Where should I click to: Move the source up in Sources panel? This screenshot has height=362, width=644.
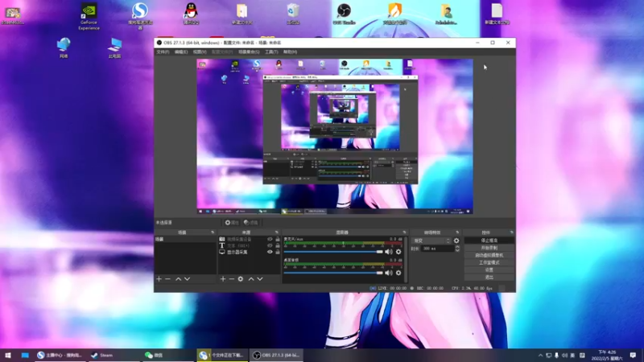[x=251, y=279]
